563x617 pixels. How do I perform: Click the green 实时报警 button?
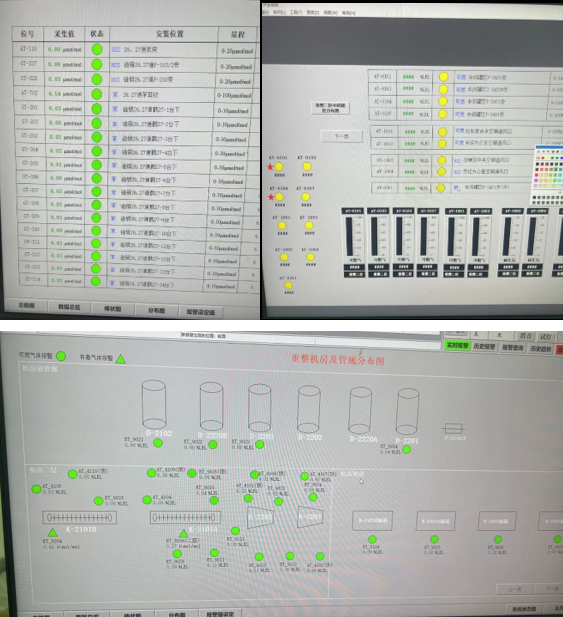457,345
